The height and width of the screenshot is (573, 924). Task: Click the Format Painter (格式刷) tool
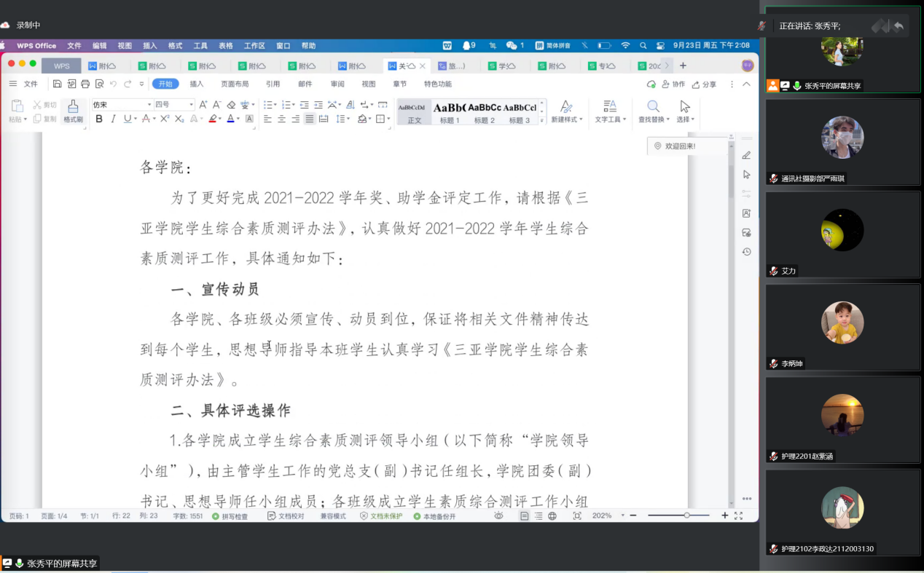pos(73,111)
